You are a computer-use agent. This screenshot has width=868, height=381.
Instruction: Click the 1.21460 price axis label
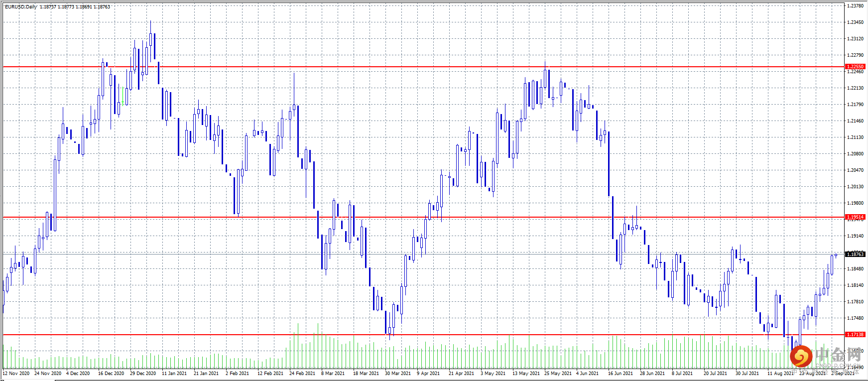coord(856,121)
